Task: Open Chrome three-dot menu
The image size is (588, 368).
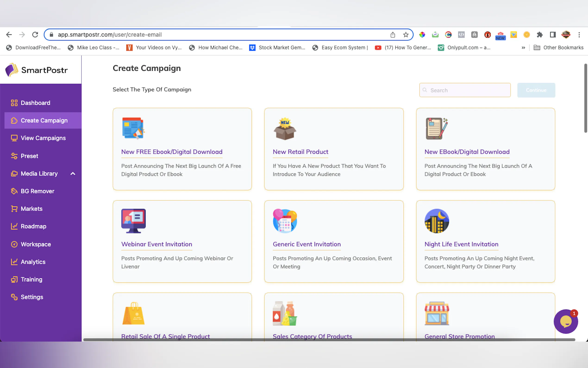Action: coord(579,35)
